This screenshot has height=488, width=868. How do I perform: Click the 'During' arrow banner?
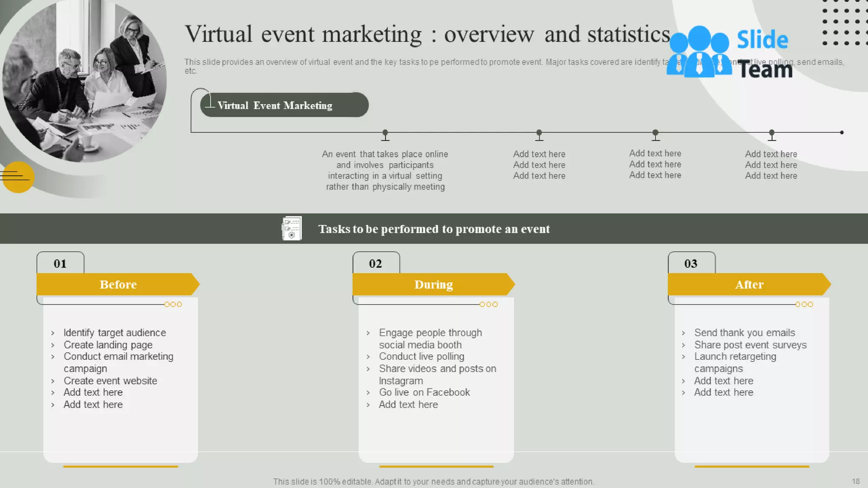[434, 284]
